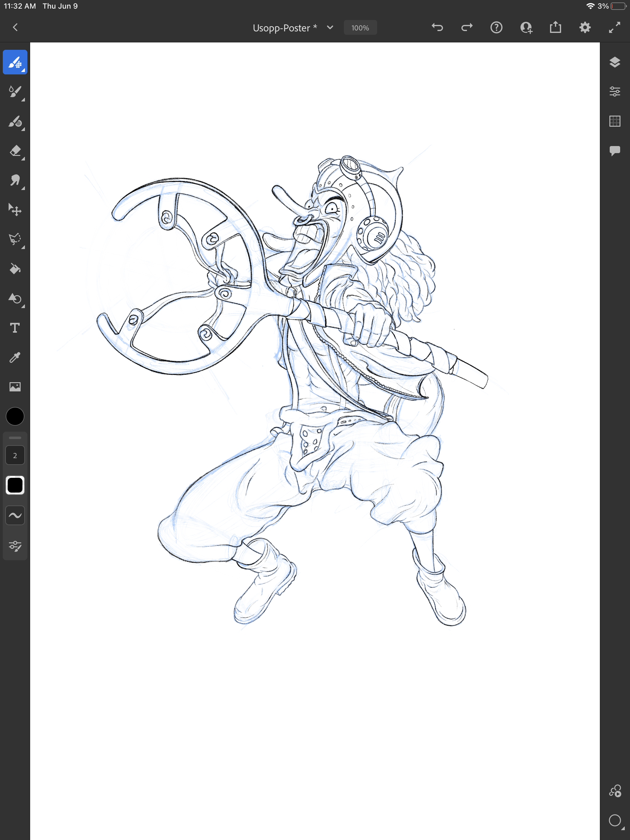
Task: Open the black color swatch
Action: (15, 416)
